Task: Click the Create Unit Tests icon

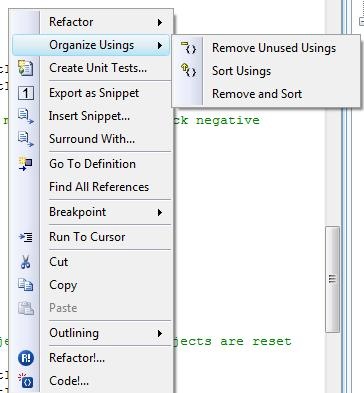Action: [26, 68]
